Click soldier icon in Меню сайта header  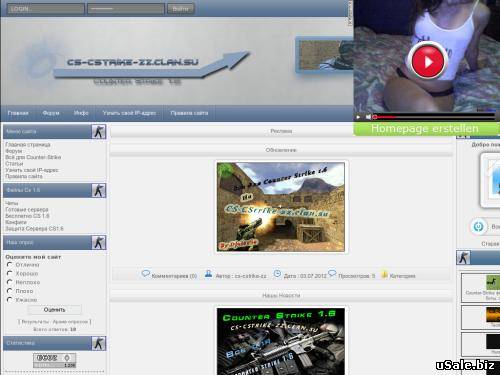click(x=99, y=132)
